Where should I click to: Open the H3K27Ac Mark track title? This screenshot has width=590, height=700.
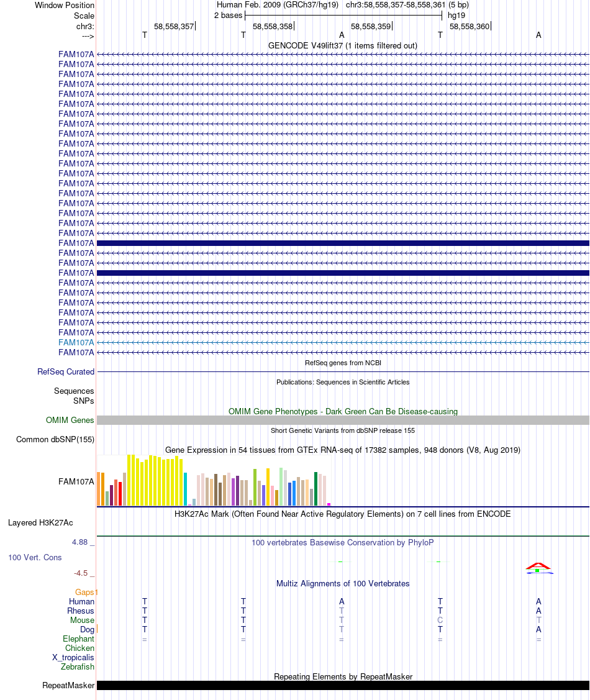click(x=342, y=514)
